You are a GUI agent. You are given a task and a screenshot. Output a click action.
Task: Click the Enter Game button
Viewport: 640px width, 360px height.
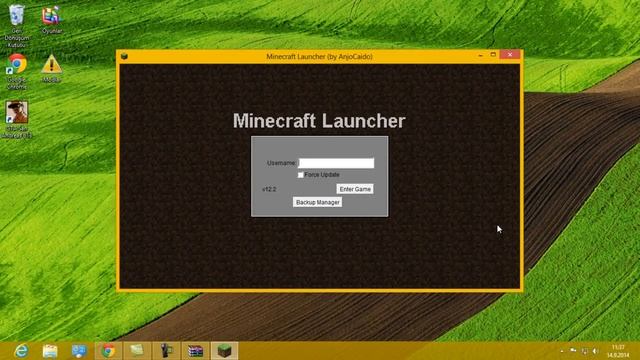pyautogui.click(x=355, y=189)
